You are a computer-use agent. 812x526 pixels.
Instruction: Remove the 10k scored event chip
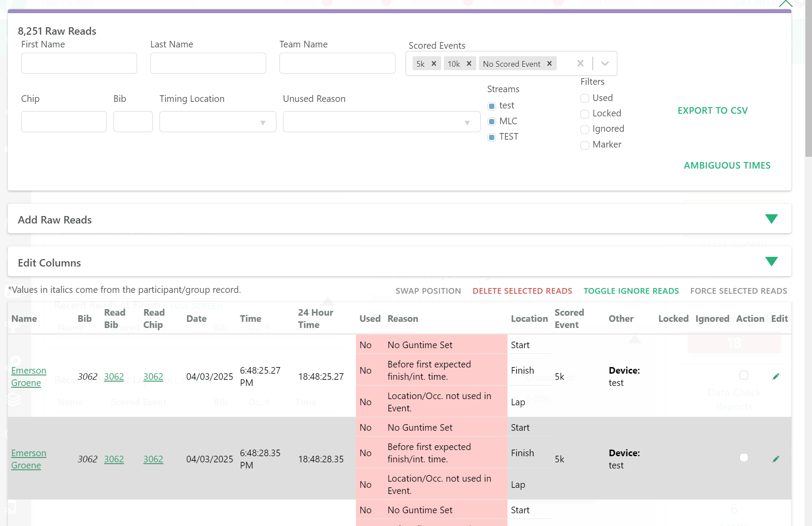469,64
